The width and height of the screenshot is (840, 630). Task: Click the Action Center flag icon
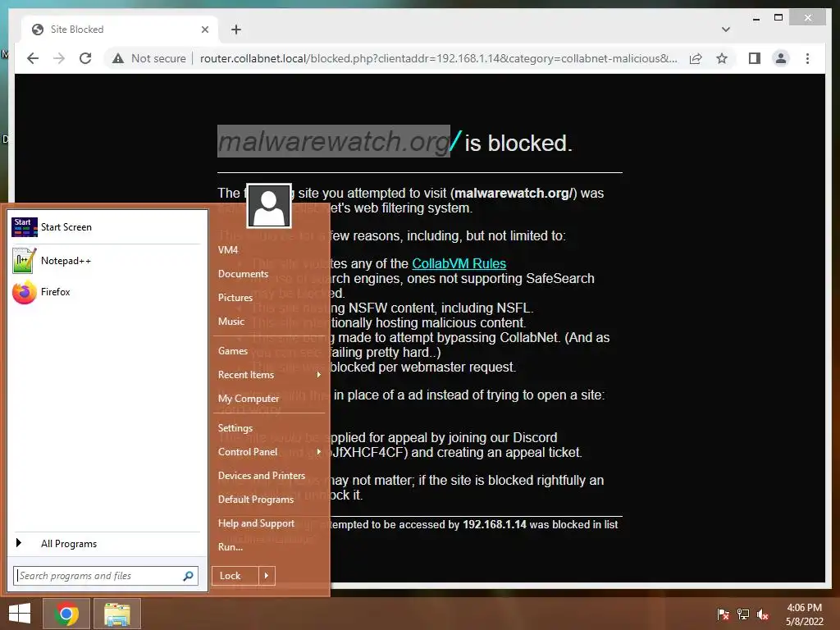pos(724,614)
